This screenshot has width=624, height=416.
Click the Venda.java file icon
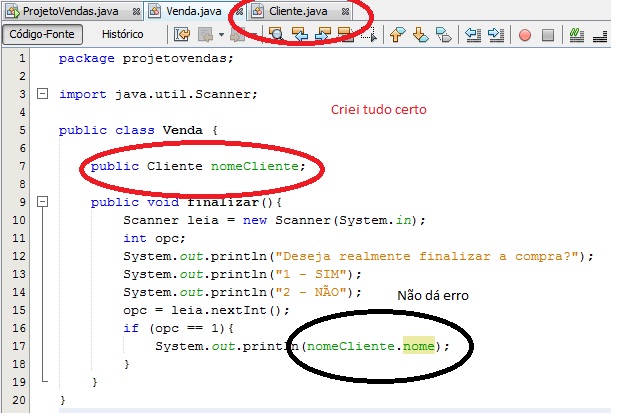pyautogui.click(x=154, y=11)
